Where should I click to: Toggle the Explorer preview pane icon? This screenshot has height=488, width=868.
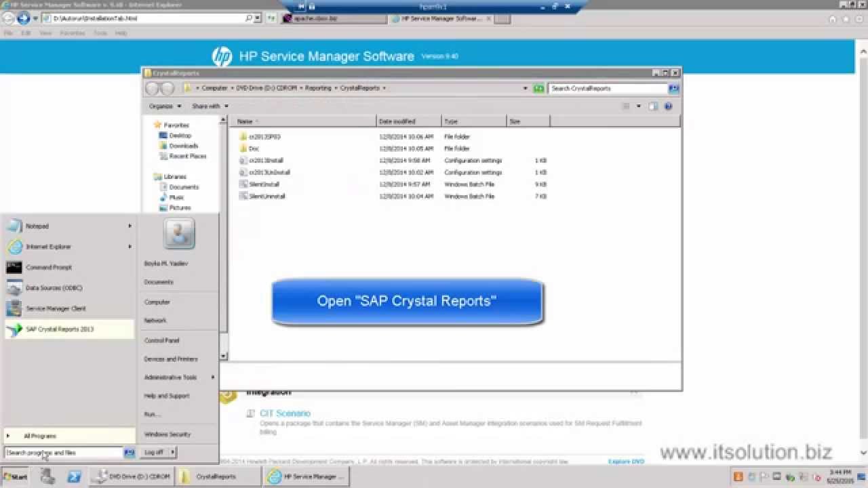point(653,106)
